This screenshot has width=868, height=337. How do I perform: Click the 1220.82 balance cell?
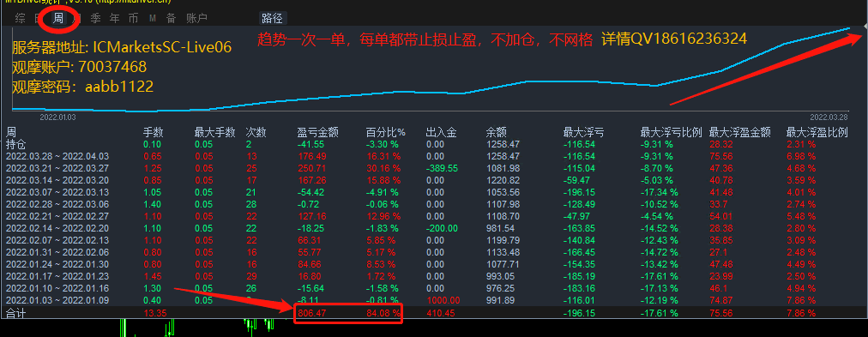pyautogui.click(x=503, y=180)
